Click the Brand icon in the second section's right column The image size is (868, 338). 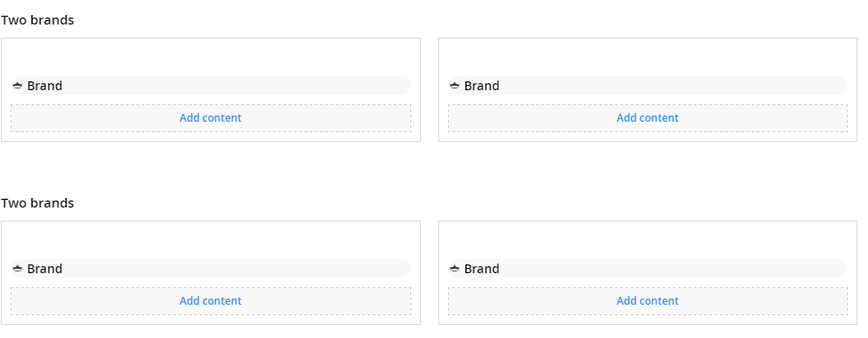click(x=454, y=269)
